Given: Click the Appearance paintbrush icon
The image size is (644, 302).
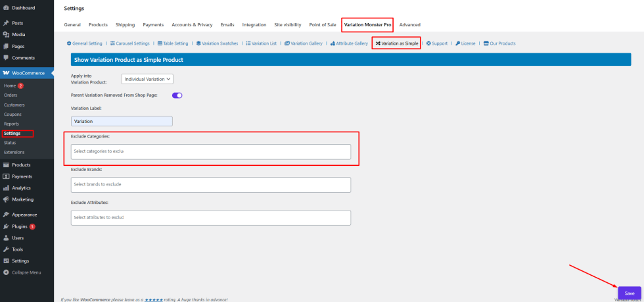Looking at the screenshot, I should (x=6, y=214).
